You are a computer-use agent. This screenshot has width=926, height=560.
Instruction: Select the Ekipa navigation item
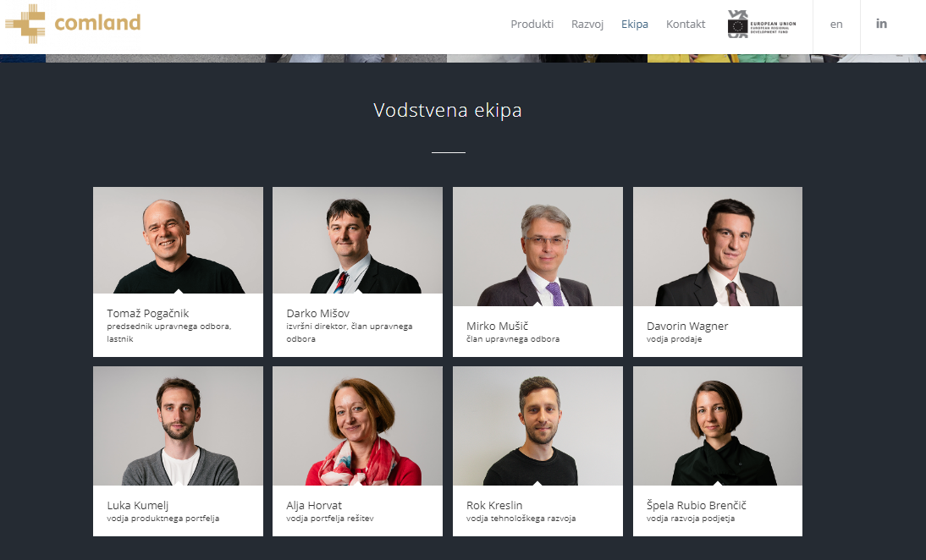pos(634,25)
